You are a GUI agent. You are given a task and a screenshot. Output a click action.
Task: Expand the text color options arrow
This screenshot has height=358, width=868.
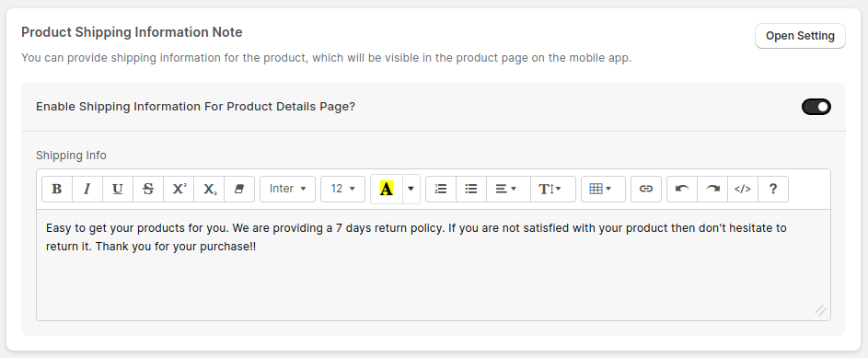(x=411, y=189)
